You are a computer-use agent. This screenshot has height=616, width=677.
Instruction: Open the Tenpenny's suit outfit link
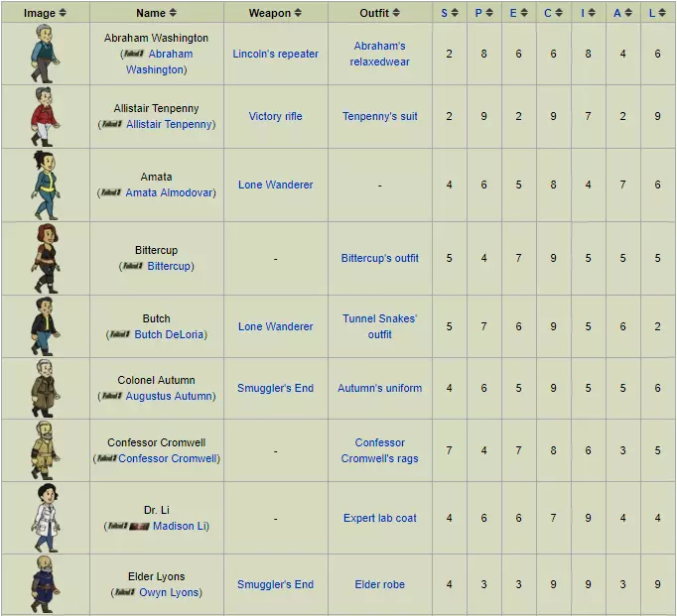click(x=379, y=116)
